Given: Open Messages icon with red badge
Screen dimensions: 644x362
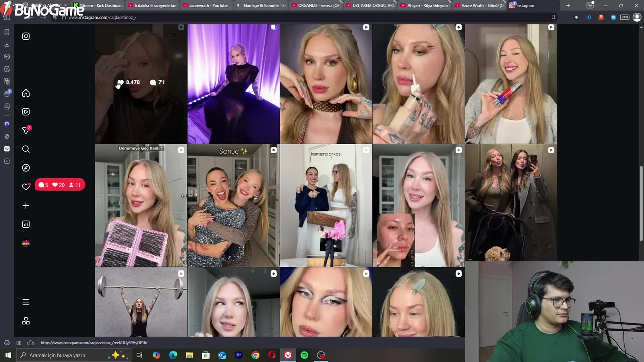Looking at the screenshot, I should 26,130.
